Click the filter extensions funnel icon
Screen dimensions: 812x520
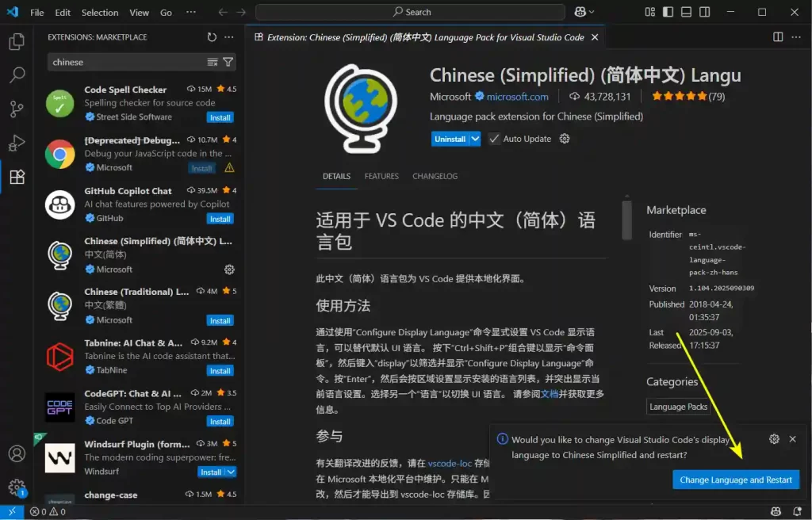tap(228, 62)
